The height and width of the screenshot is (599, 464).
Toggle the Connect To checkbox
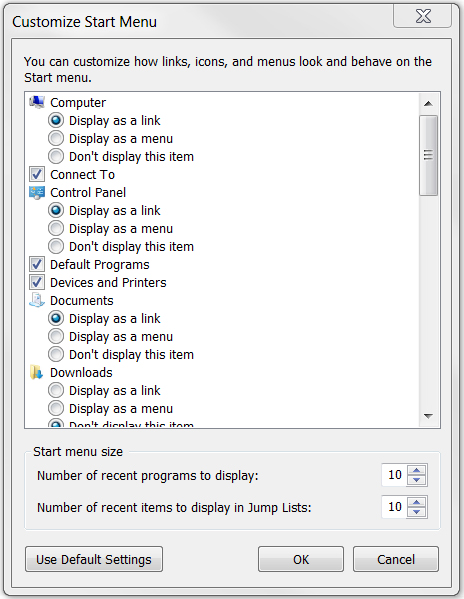click(37, 175)
